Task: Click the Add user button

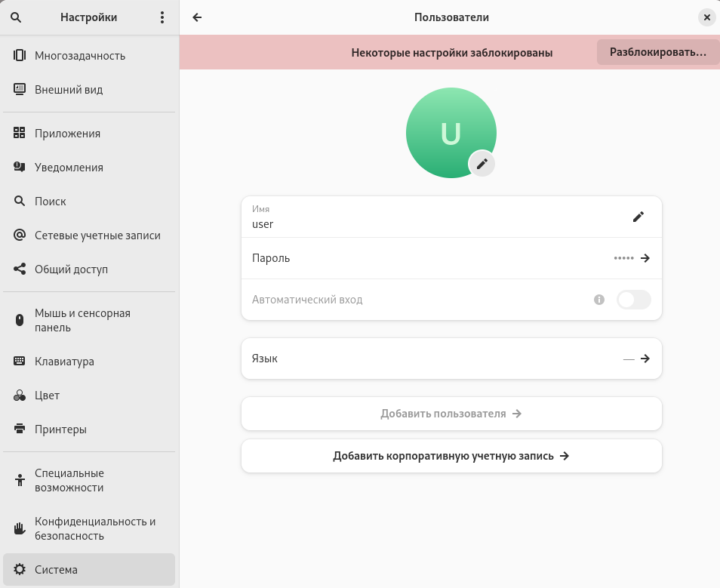Action: 451,414
